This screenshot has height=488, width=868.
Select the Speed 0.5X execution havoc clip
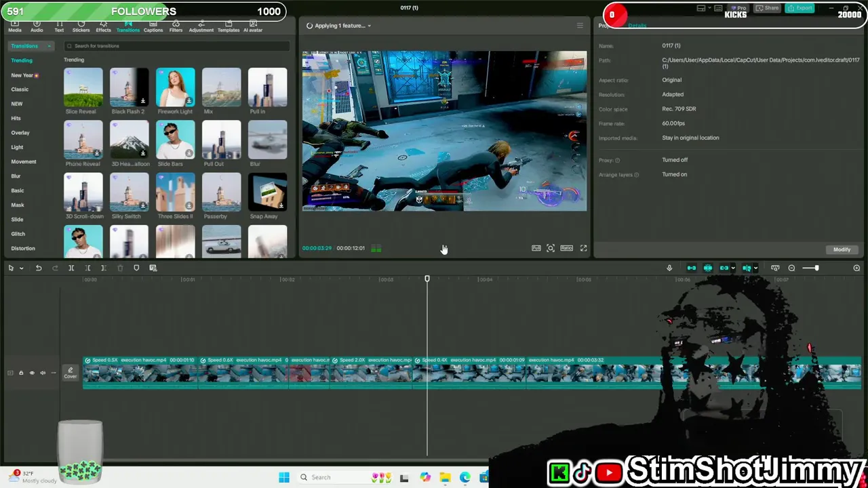click(140, 373)
